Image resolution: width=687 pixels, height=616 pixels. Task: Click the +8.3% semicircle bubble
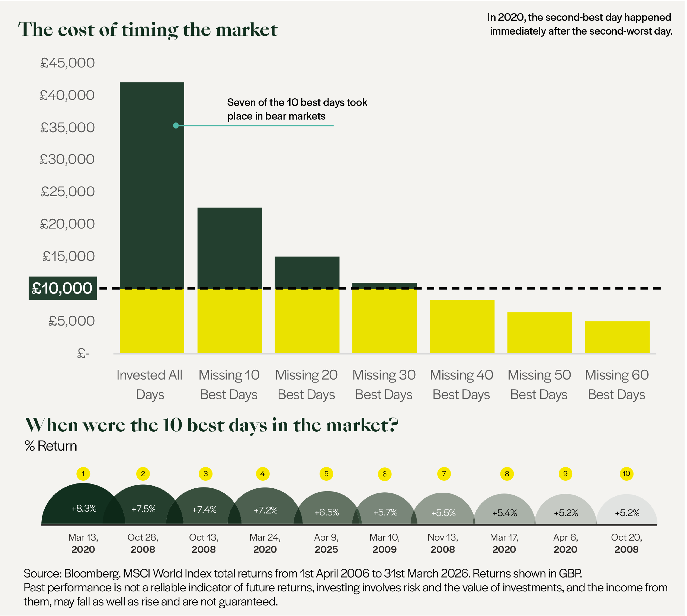tap(84, 508)
